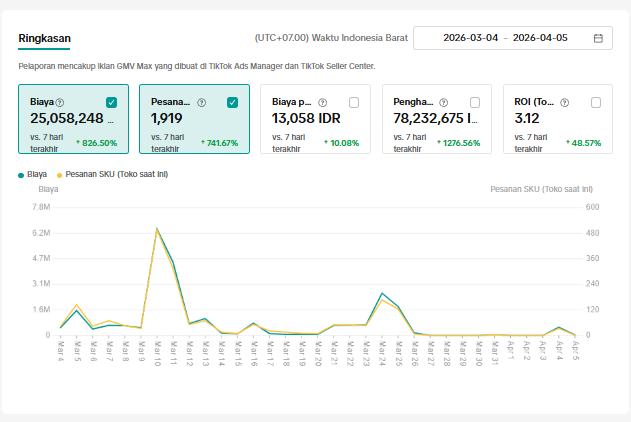Click the Mar 16 data point on chart
The image size is (631, 422).
click(x=254, y=323)
